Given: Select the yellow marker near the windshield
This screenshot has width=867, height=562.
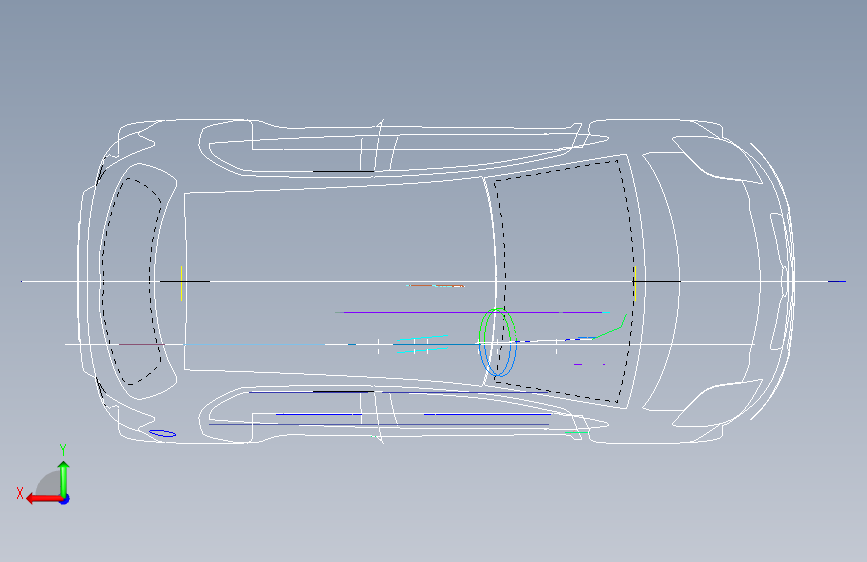Looking at the screenshot, I should (635, 283).
